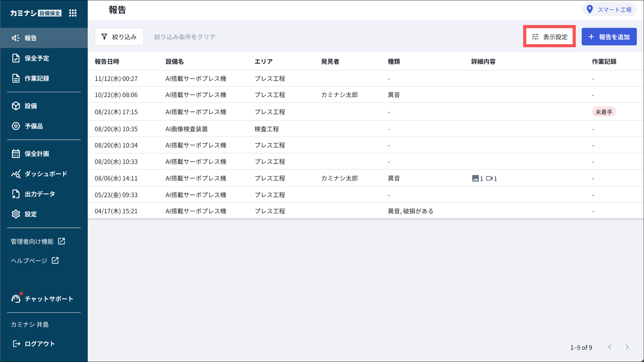Go to the previous page arrow

610,347
